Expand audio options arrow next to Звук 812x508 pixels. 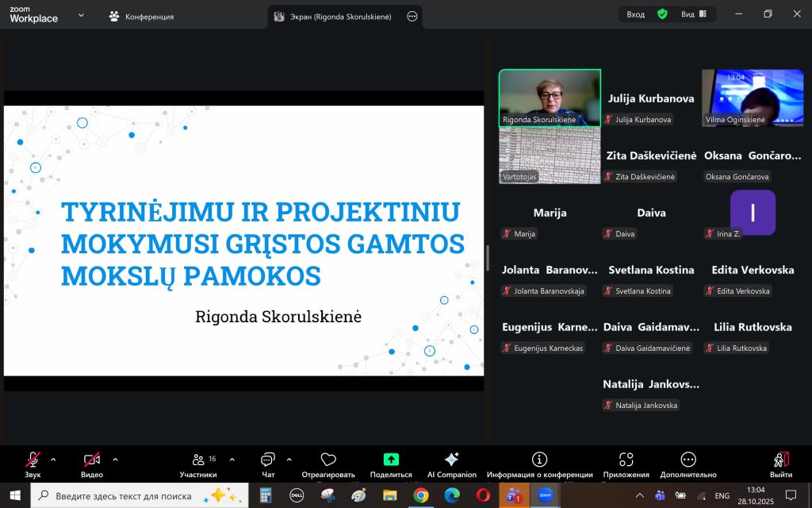click(x=53, y=459)
